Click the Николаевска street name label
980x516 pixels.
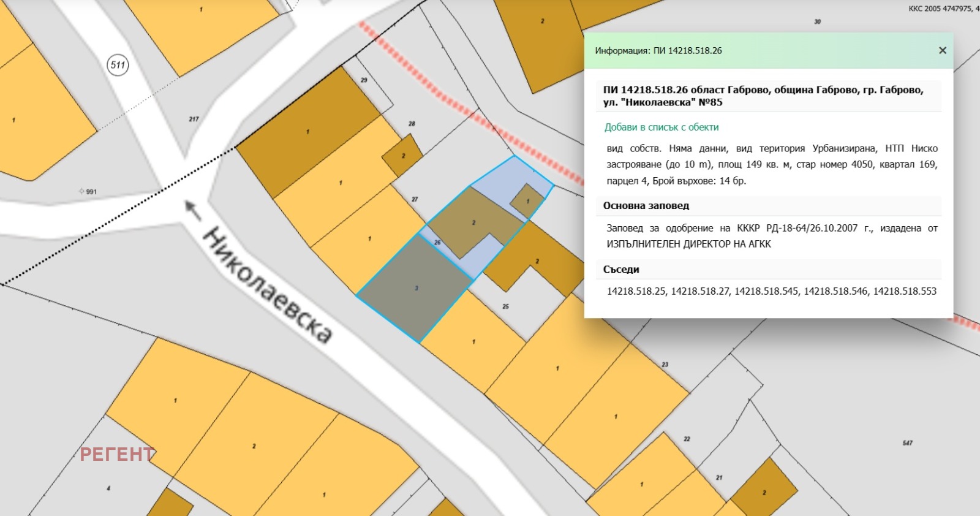pos(268,285)
